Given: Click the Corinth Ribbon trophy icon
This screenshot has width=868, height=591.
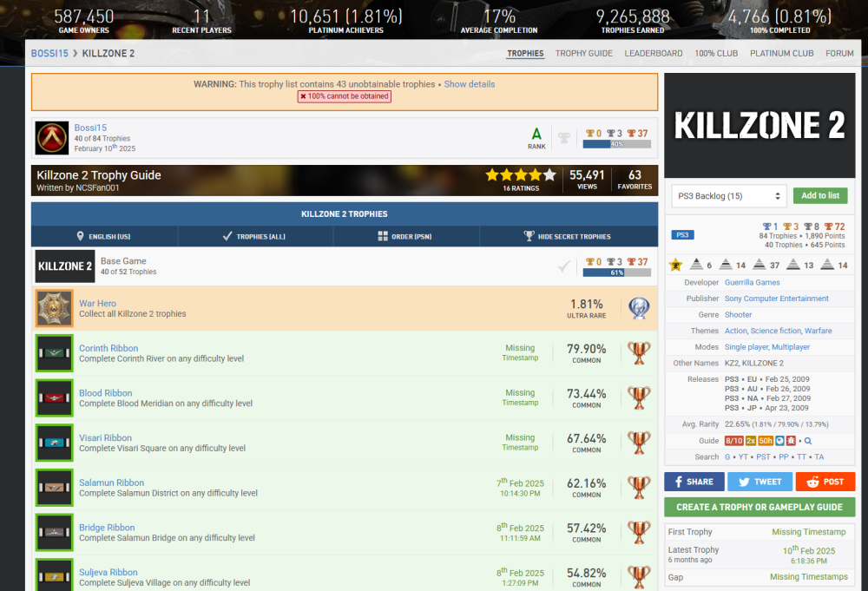Looking at the screenshot, I should 54,353.
